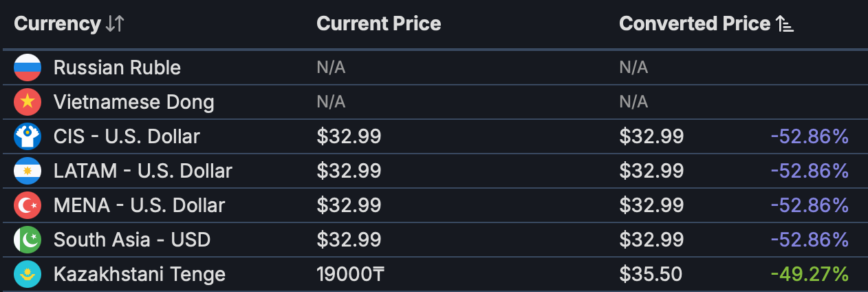Sort table by Current Price column
The image size is (868, 292).
point(378,24)
